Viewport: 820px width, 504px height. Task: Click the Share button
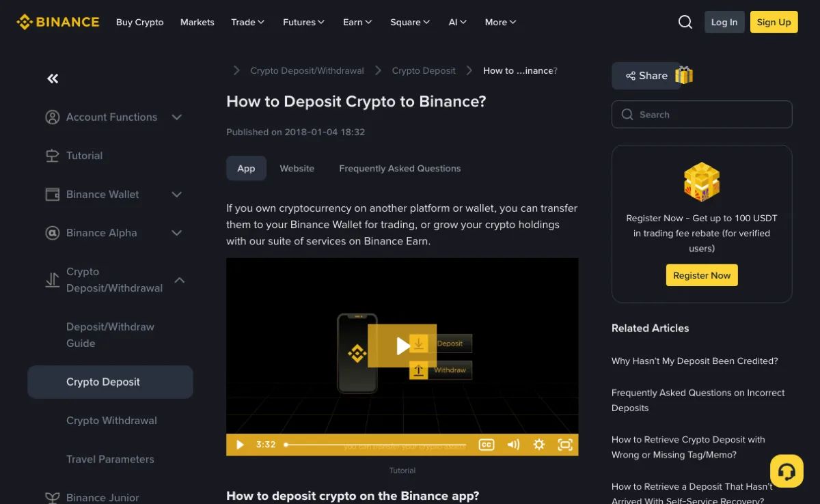point(646,76)
